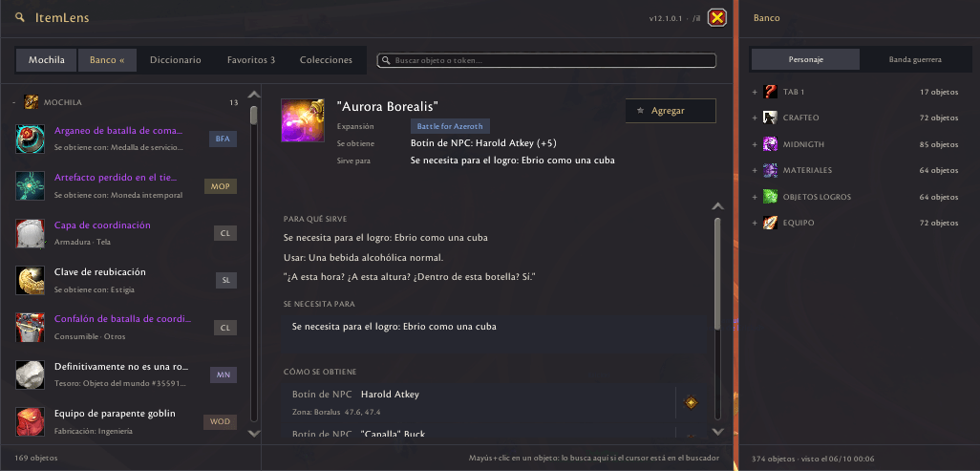Click the MN expansion badge
The width and height of the screenshot is (980, 471).
[224, 375]
